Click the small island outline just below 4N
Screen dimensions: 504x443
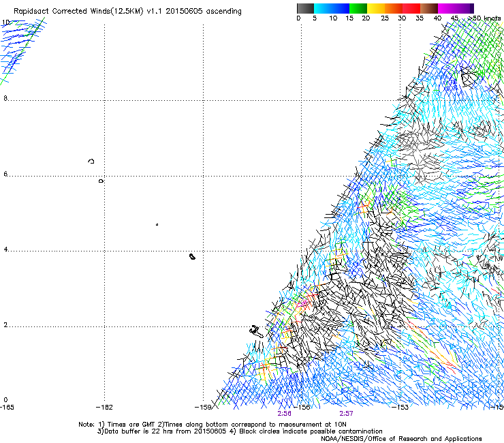tap(192, 256)
